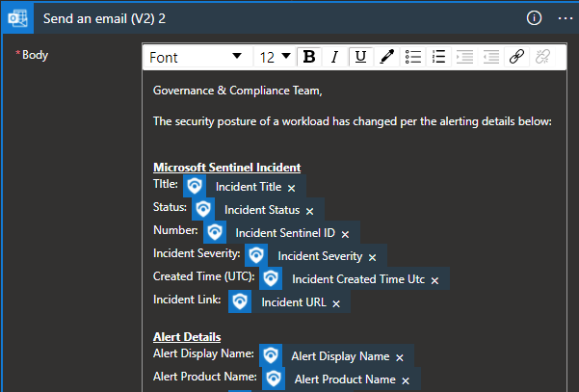Click Sentinel shield icon on Incident Title

click(x=195, y=186)
